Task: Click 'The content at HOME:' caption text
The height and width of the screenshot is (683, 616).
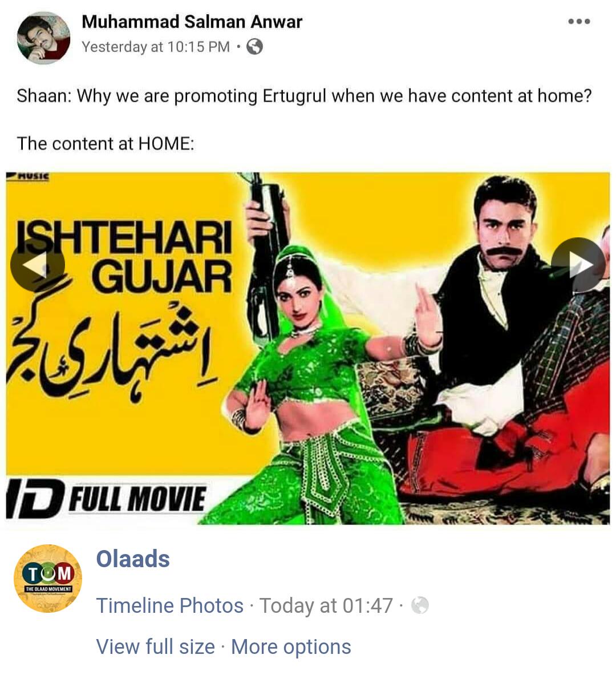Action: point(106,144)
